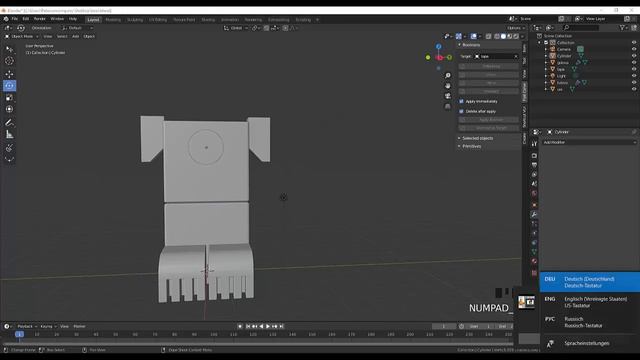Viewport: 640px width, 360px height.
Task: Open the Output properties tab icon
Action: (x=534, y=165)
